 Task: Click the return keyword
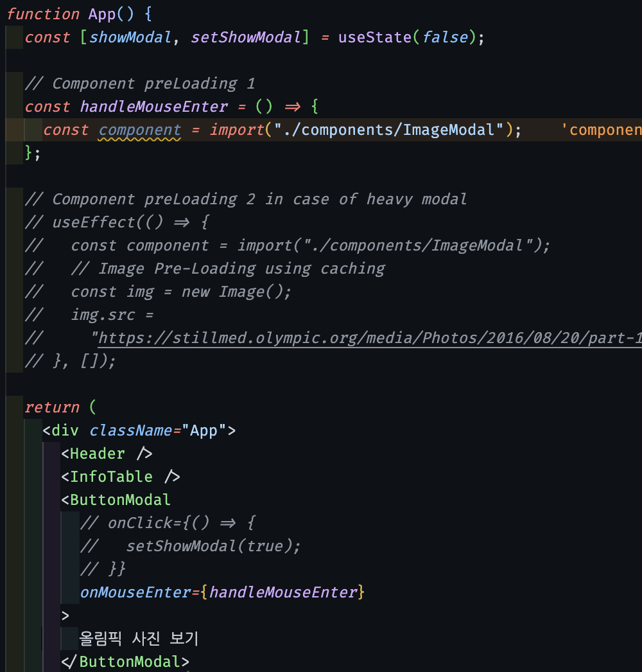[x=52, y=407]
